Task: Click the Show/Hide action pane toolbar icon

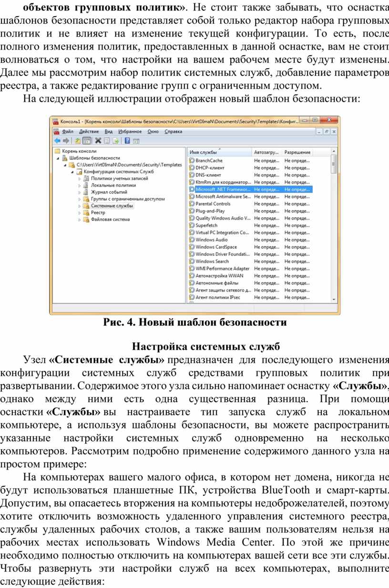Action: 136,141
